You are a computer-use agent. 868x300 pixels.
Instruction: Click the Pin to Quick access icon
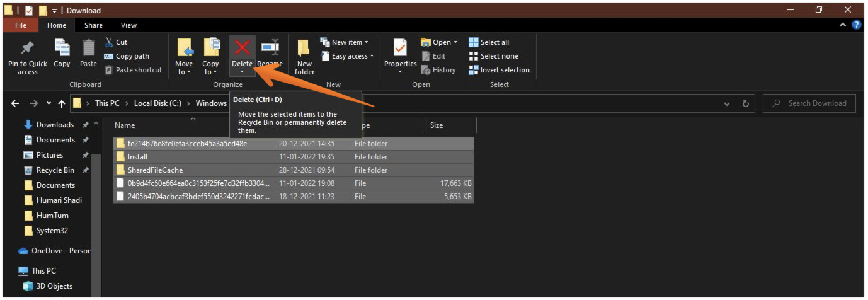point(27,49)
